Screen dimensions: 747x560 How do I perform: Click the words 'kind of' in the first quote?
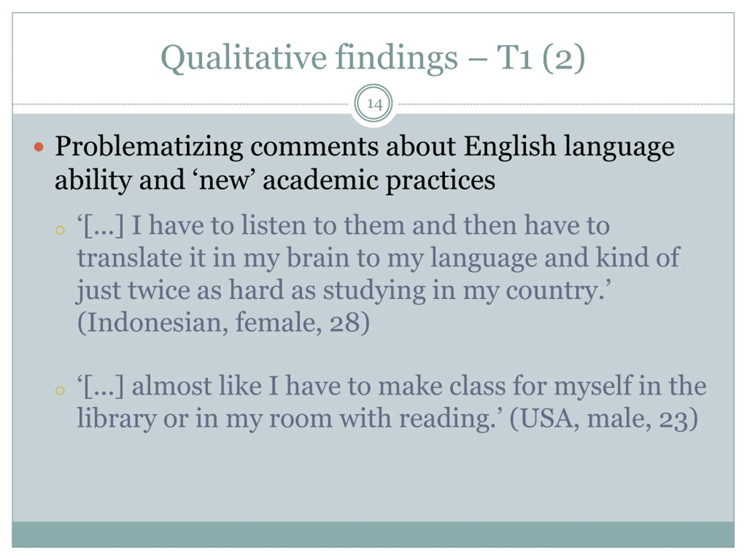(x=637, y=258)
